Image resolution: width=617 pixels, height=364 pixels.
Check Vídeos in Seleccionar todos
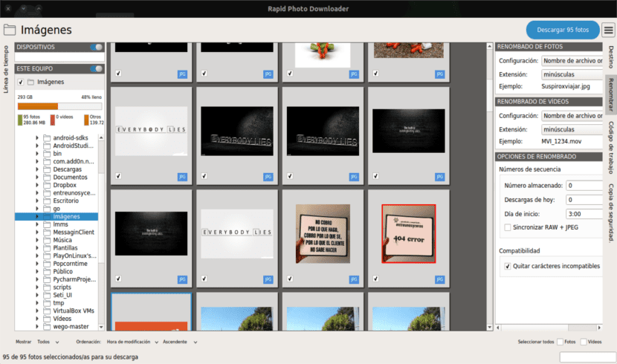click(584, 342)
